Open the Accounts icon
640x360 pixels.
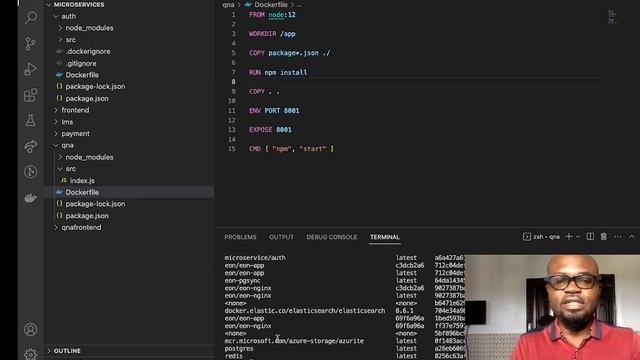click(31, 329)
